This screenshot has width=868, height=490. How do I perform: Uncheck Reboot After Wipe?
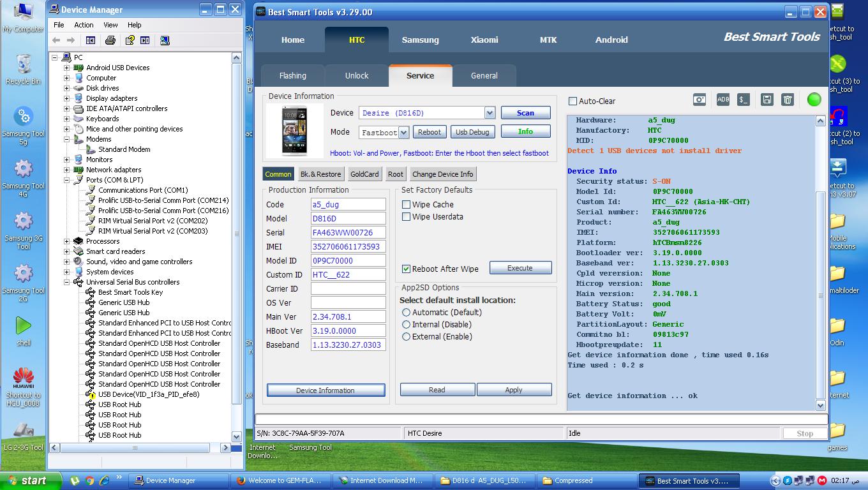point(406,269)
